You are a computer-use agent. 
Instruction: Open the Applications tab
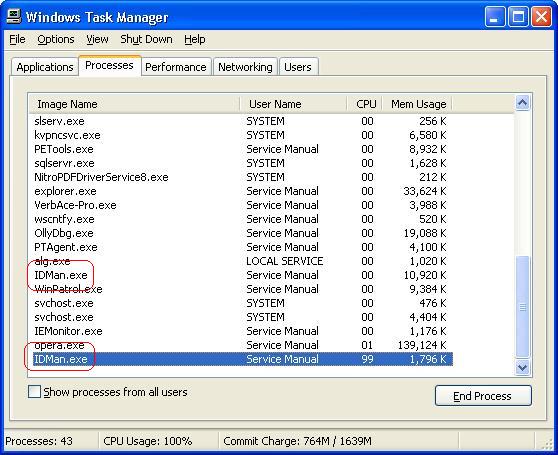pos(45,67)
